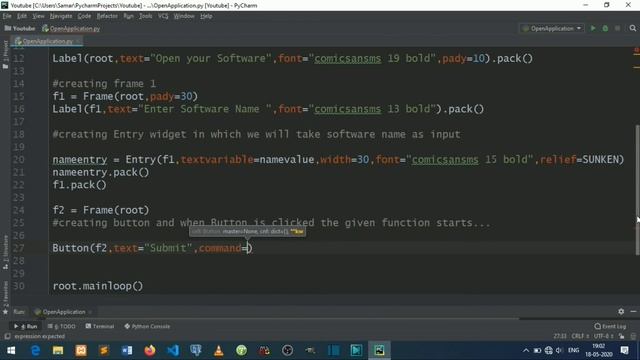Open the Favorites tool window sidebar button
Screen dimensions: 640x360
point(5,298)
